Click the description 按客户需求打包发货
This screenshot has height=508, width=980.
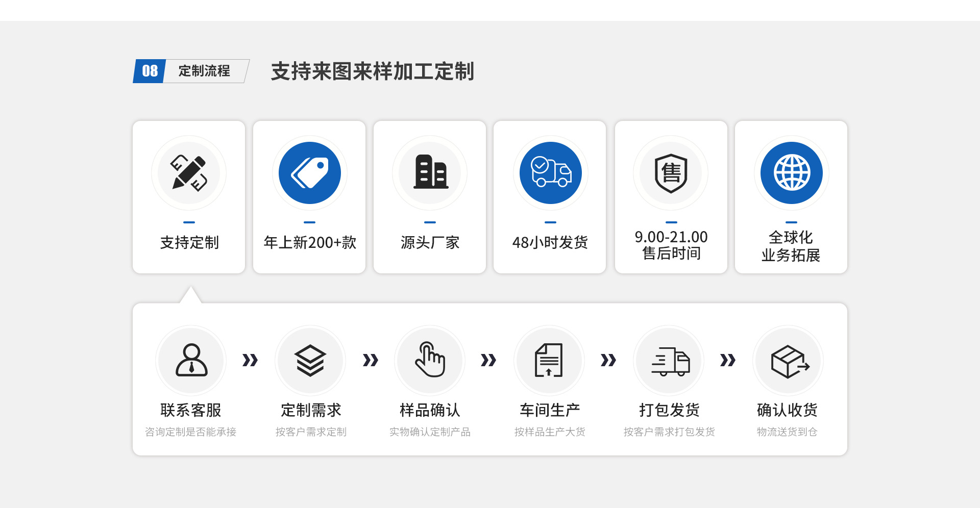pos(669,432)
